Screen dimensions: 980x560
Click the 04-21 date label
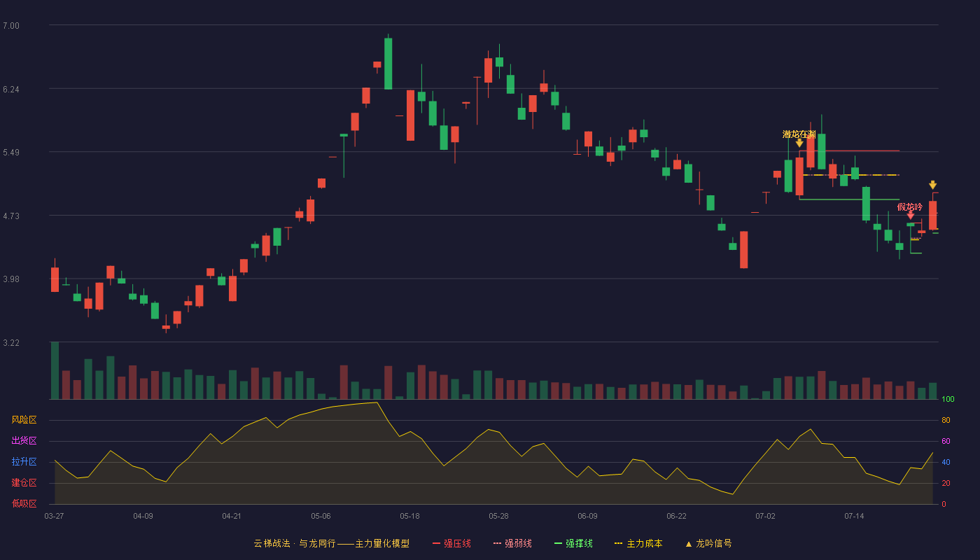coord(232,516)
